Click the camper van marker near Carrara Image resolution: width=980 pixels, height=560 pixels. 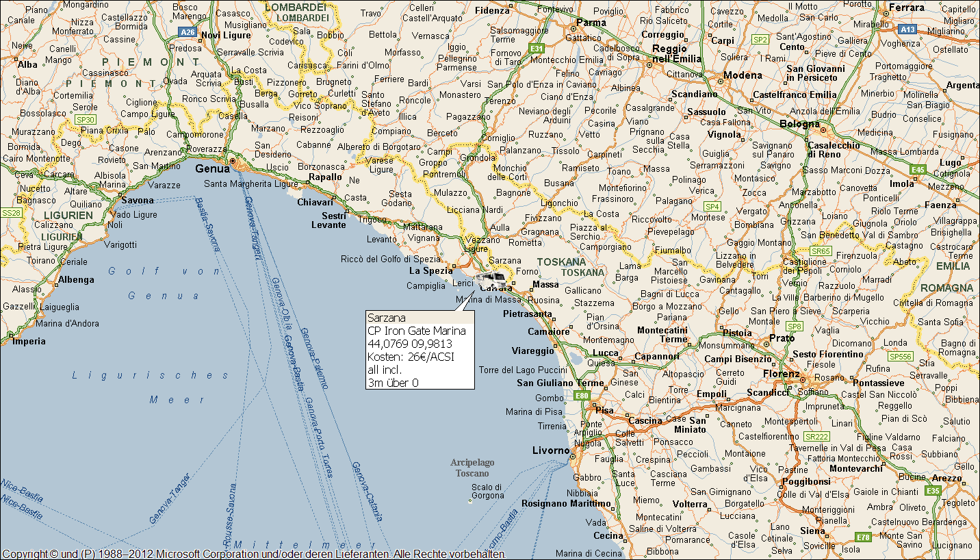491,279
